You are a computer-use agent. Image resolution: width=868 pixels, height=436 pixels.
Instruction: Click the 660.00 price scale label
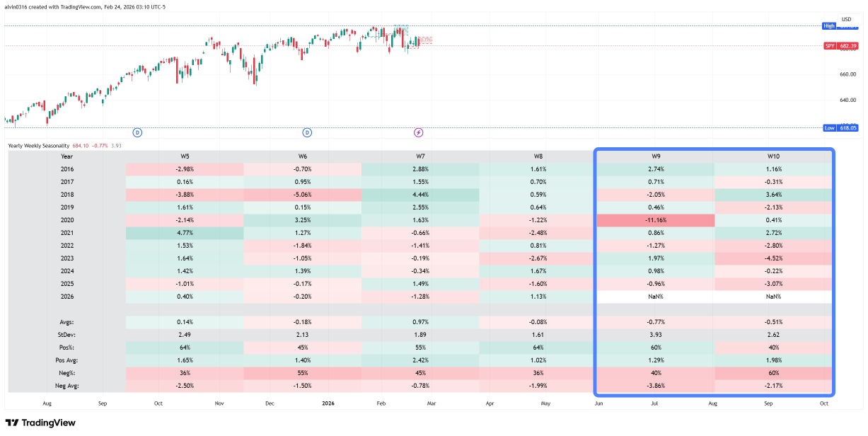coord(847,74)
